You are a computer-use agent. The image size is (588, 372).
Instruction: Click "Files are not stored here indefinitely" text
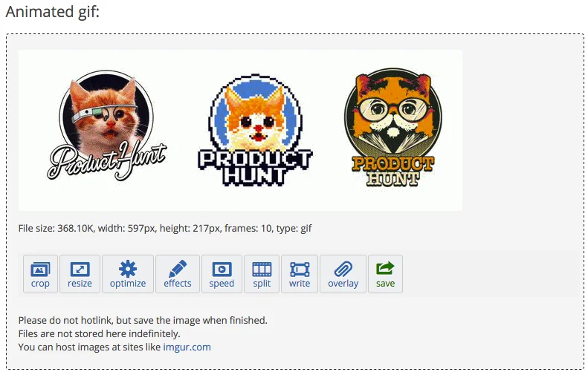(100, 333)
